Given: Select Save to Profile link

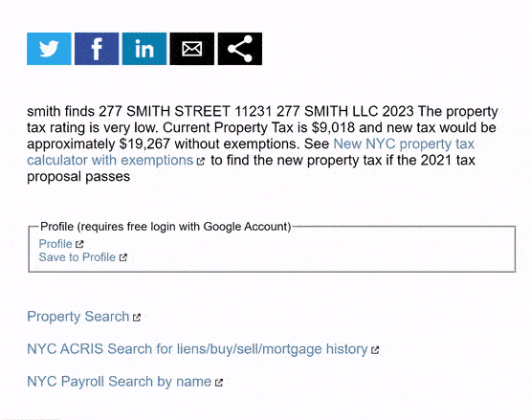Looking at the screenshot, I should pos(77,257).
